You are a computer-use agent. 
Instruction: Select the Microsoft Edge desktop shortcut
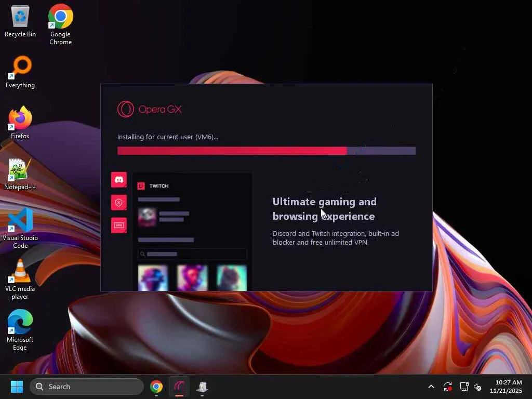point(20,330)
